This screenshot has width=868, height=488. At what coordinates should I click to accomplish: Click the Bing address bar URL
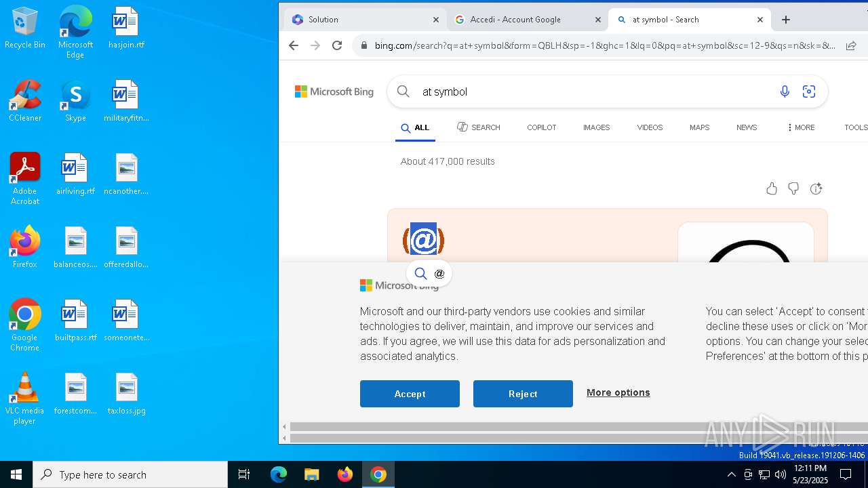coord(605,45)
